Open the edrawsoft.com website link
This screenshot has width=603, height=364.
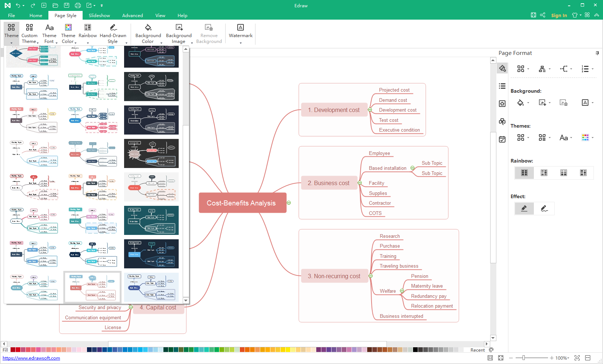coord(31,358)
